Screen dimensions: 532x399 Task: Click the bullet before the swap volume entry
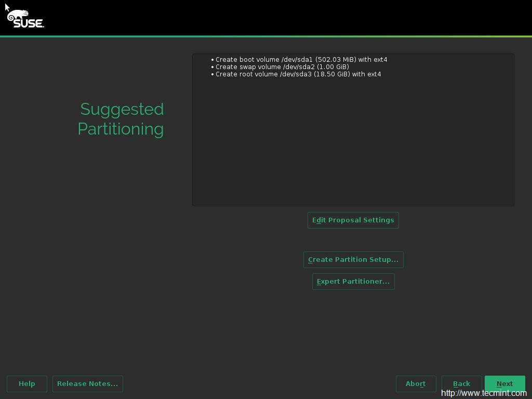pyautogui.click(x=212, y=67)
